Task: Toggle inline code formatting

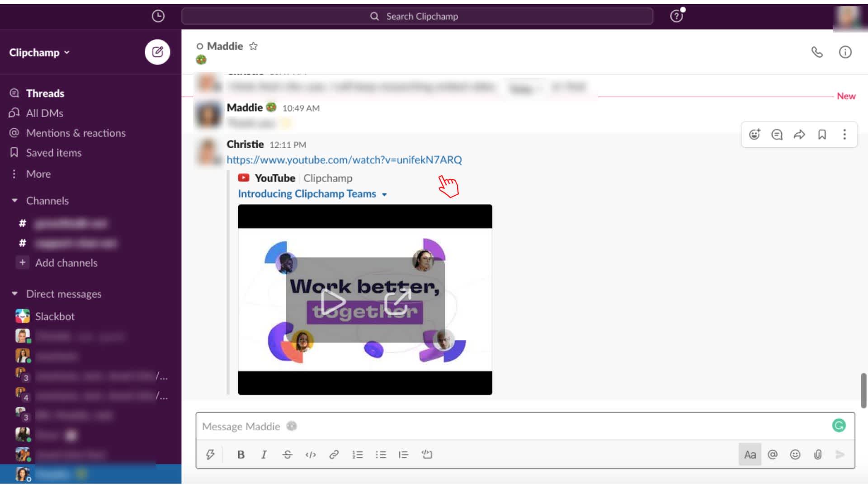Action: point(311,455)
